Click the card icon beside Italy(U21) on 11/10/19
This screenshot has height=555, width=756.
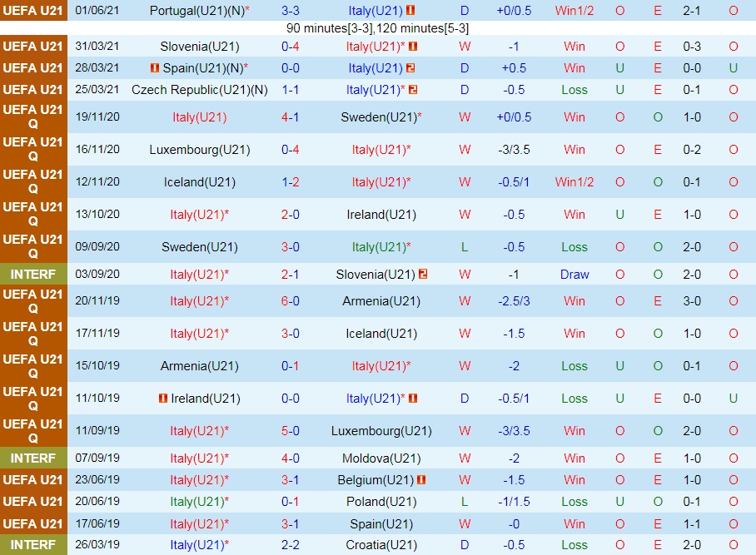413,398
